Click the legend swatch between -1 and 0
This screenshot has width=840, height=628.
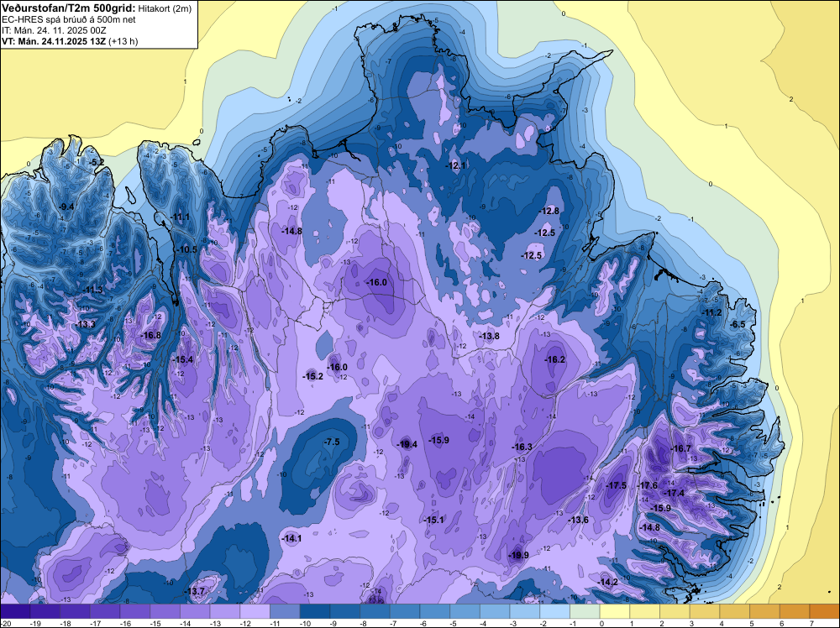585,611
